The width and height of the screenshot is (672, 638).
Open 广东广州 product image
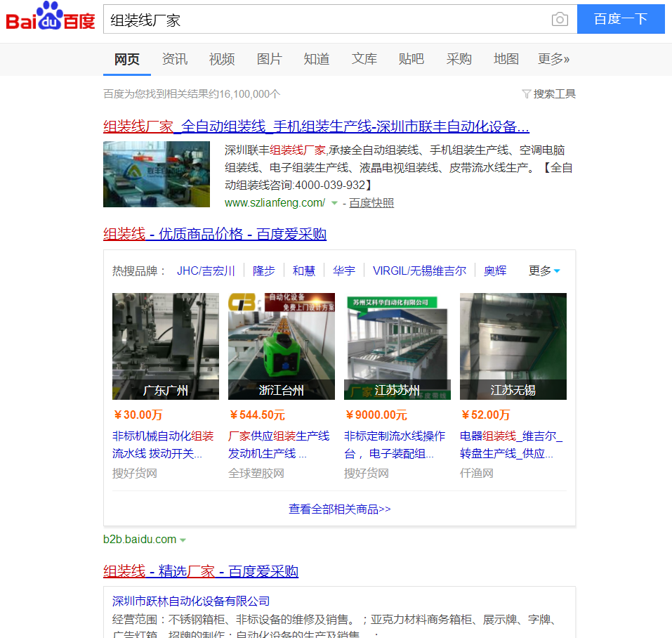[166, 346]
